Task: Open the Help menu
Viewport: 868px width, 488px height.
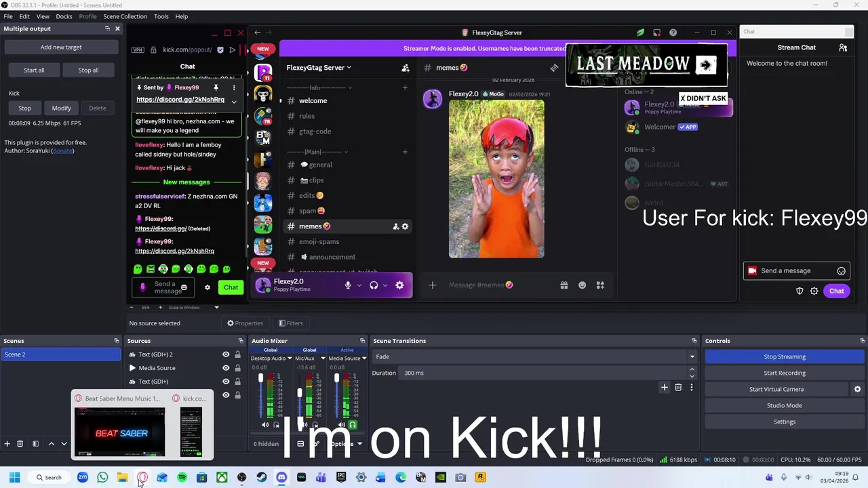Action: coord(182,16)
